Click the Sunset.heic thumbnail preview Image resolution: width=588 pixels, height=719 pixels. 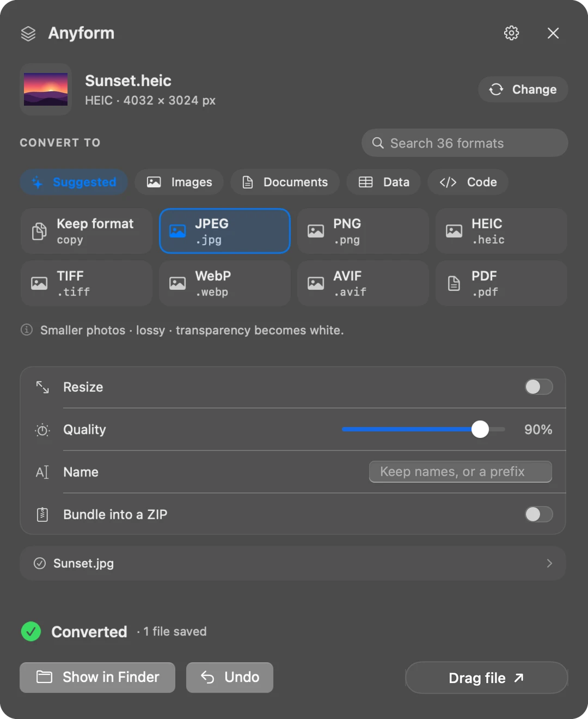point(46,89)
